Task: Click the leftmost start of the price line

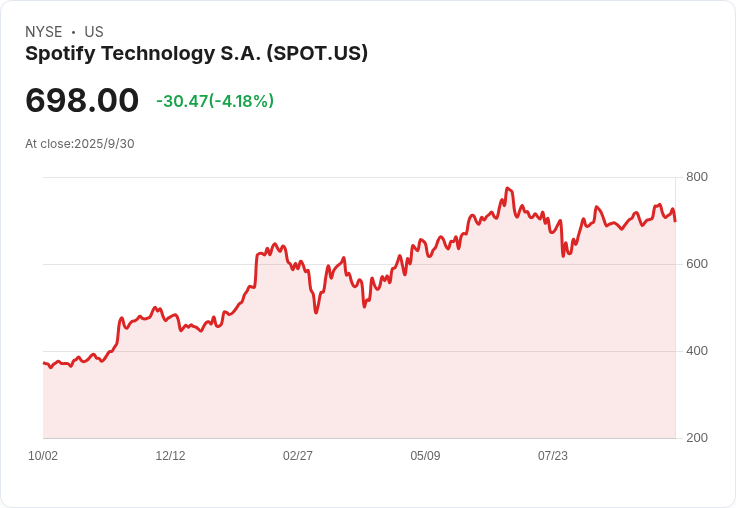Action: pos(44,363)
